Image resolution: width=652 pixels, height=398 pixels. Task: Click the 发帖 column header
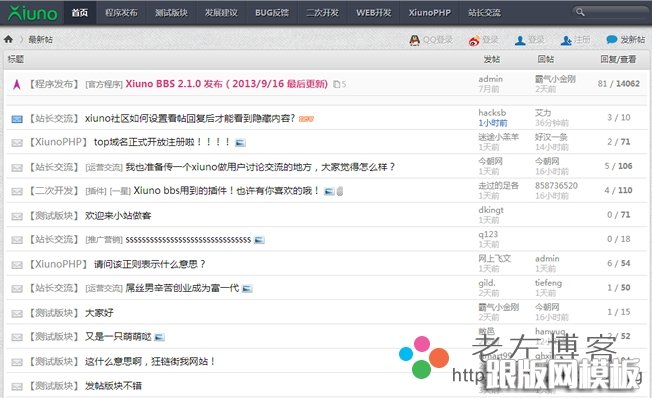tap(491, 59)
